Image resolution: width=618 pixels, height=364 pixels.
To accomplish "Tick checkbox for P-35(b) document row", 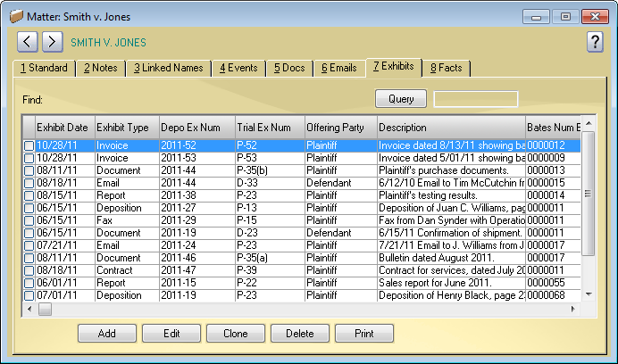I will tap(29, 171).
